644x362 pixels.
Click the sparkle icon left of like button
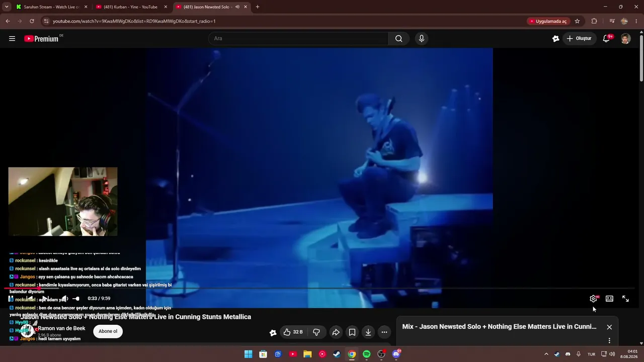pos(273,332)
